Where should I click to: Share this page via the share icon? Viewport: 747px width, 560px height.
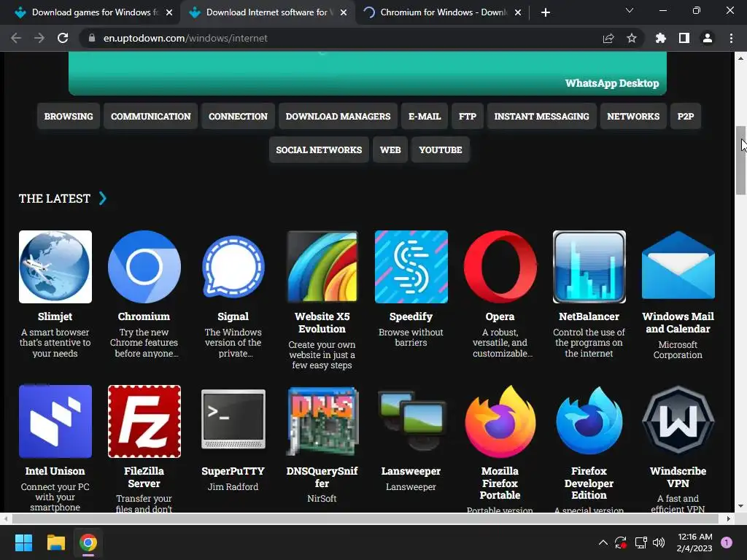[x=608, y=38]
